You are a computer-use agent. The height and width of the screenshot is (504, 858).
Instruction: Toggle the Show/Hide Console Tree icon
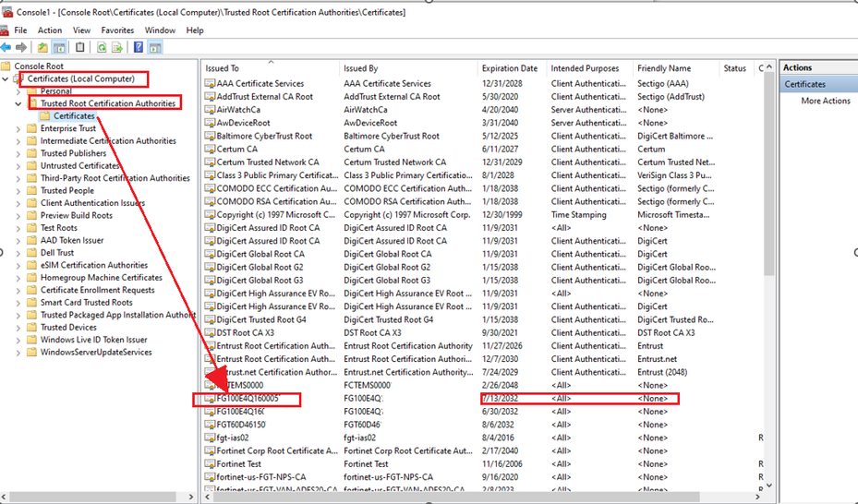(59, 47)
